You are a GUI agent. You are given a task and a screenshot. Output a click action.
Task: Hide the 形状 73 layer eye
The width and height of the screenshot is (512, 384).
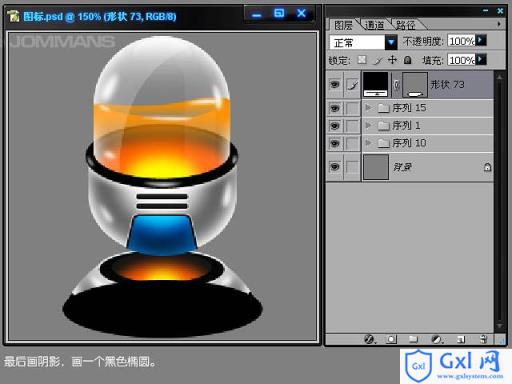[x=335, y=85]
